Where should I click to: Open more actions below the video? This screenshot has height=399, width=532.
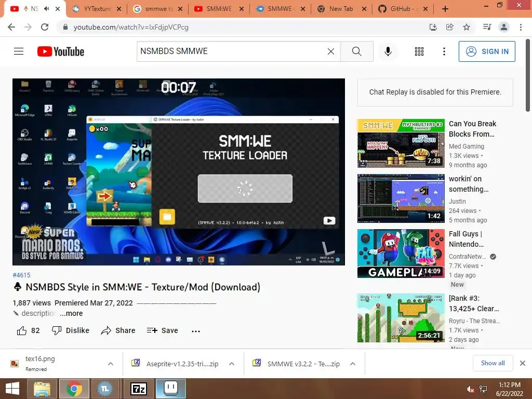coord(196,331)
